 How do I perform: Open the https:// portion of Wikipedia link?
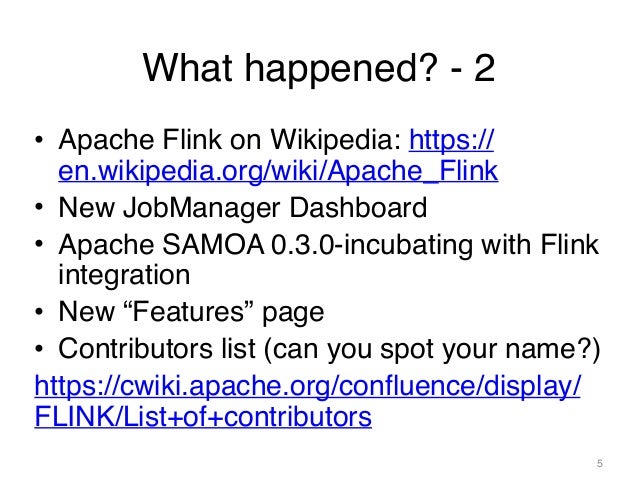click(451, 140)
